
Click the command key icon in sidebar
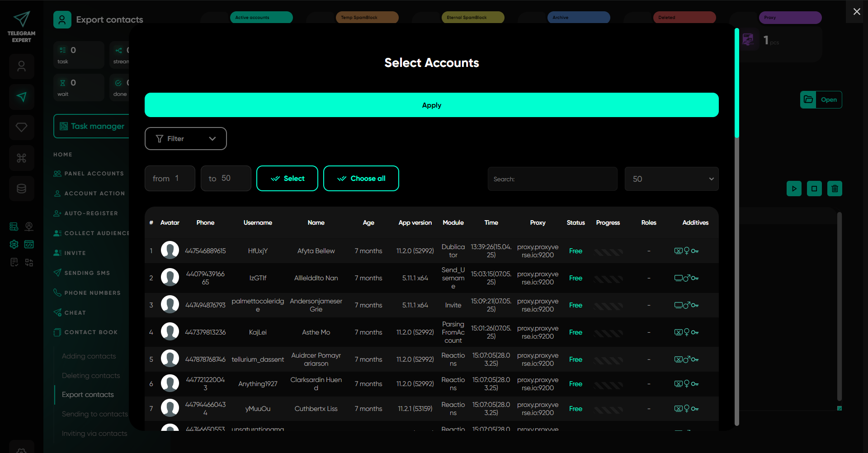pos(21,158)
